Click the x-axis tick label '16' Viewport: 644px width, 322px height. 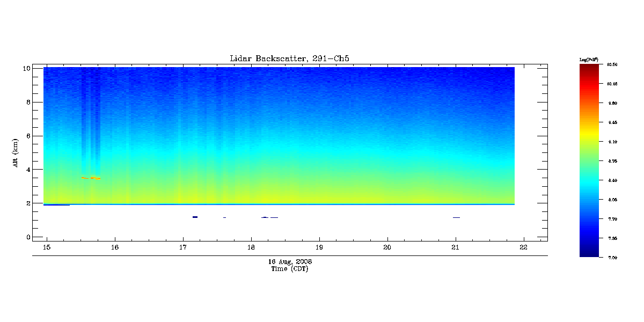(115, 247)
